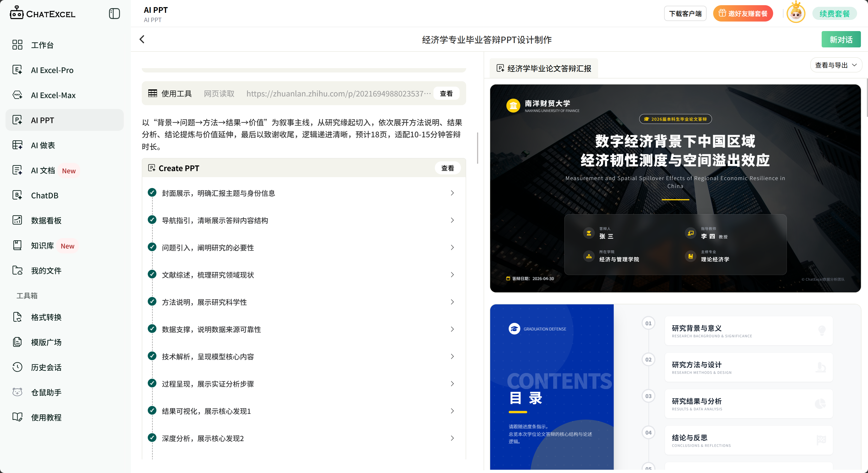The image size is (868, 473).
Task: Start a 新对话
Action: click(841, 40)
